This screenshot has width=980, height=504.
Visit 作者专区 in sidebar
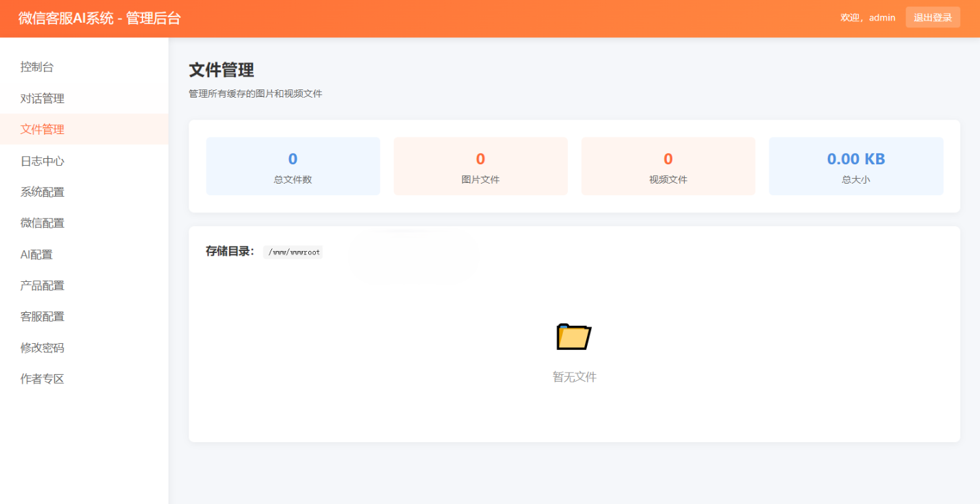[x=42, y=379]
